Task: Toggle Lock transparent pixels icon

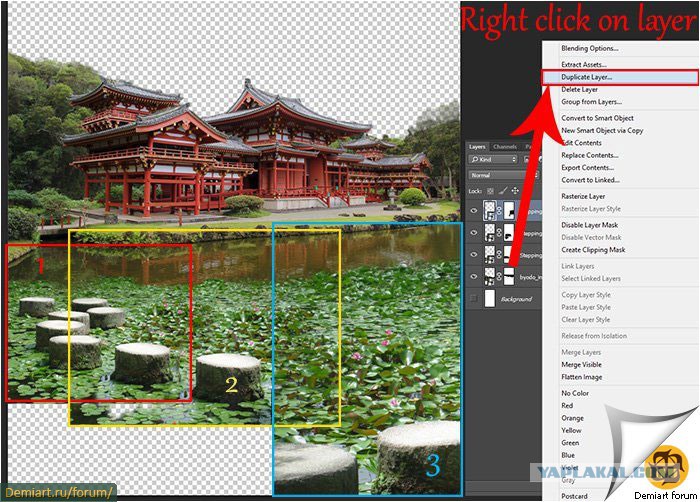Action: click(490, 191)
